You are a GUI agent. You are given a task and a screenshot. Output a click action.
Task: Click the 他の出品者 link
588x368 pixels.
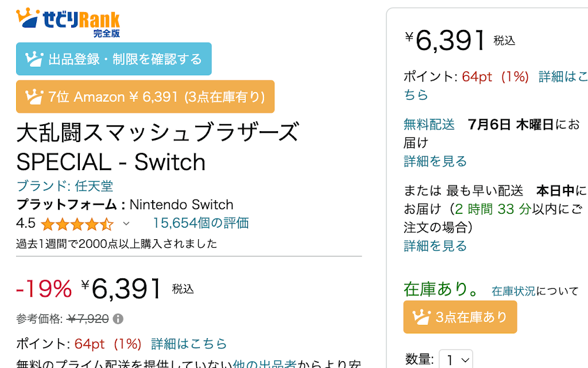pyautogui.click(x=264, y=364)
